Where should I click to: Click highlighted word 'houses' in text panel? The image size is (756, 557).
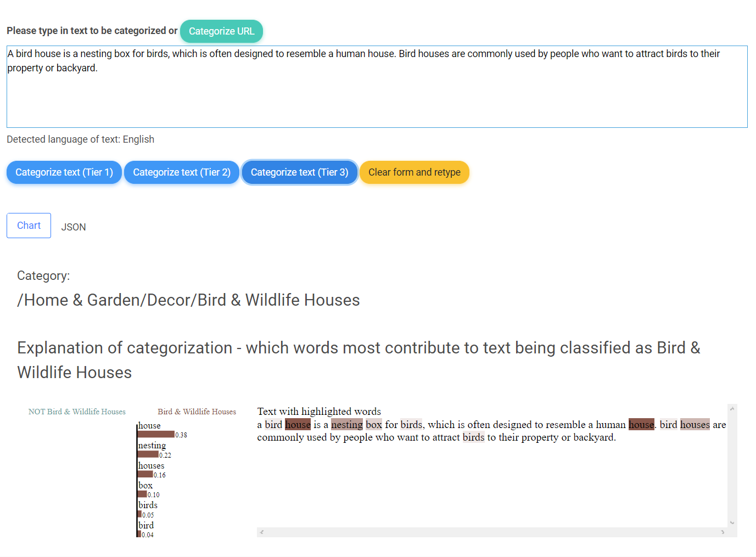point(695,424)
